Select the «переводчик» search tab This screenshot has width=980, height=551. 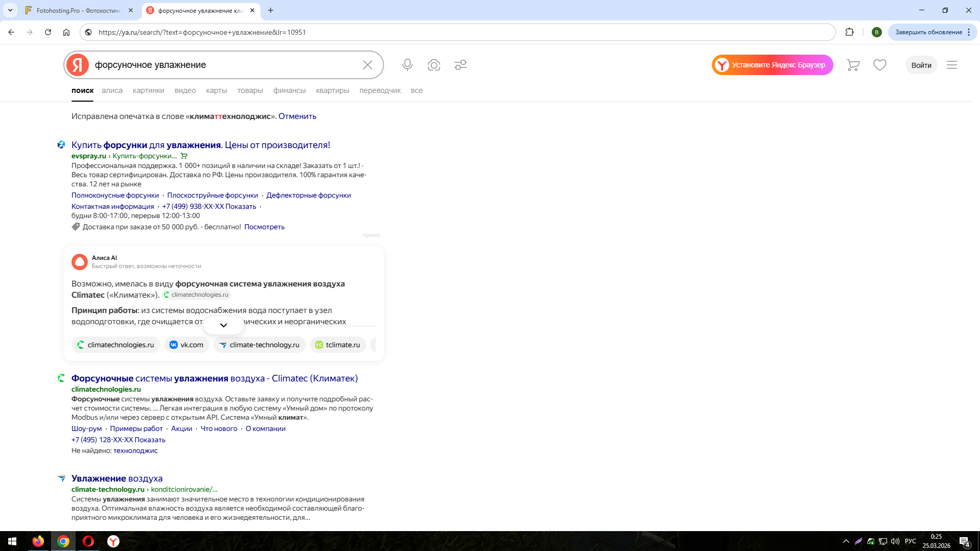pyautogui.click(x=380, y=90)
